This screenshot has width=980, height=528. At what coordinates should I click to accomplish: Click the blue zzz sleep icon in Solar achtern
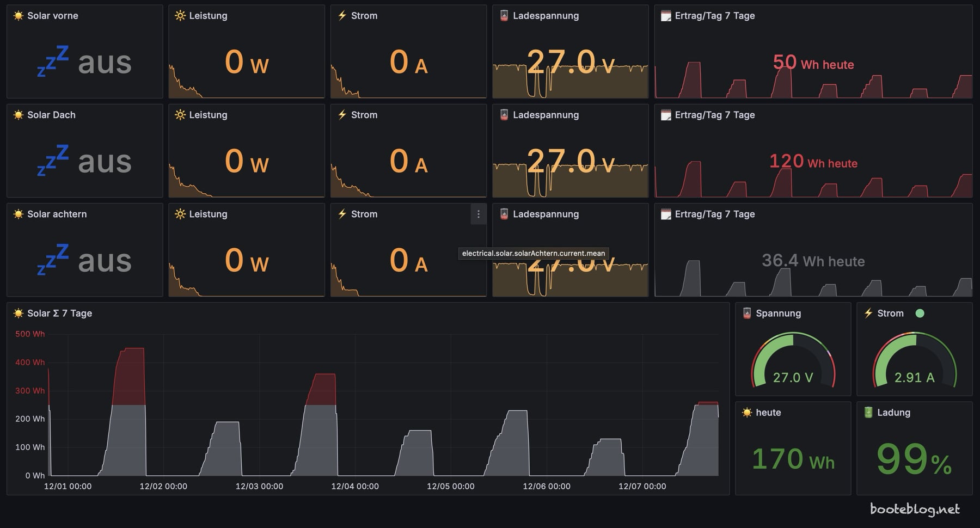click(53, 260)
